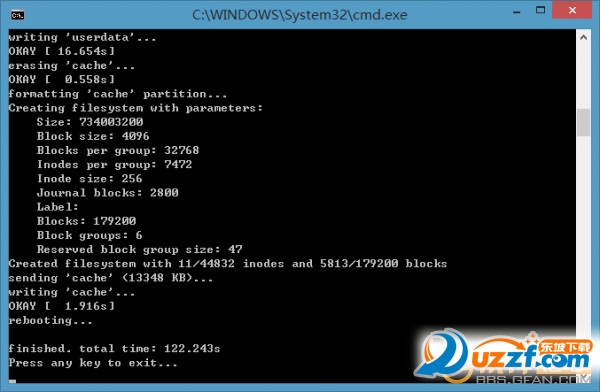Click finished. total time: 122.243s line

(x=114, y=349)
